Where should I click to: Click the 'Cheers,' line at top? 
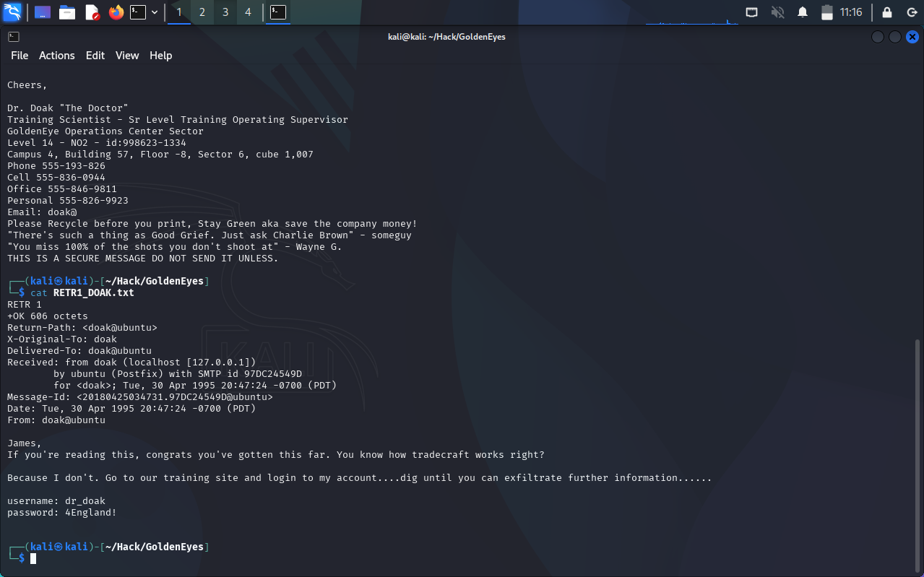coord(27,85)
